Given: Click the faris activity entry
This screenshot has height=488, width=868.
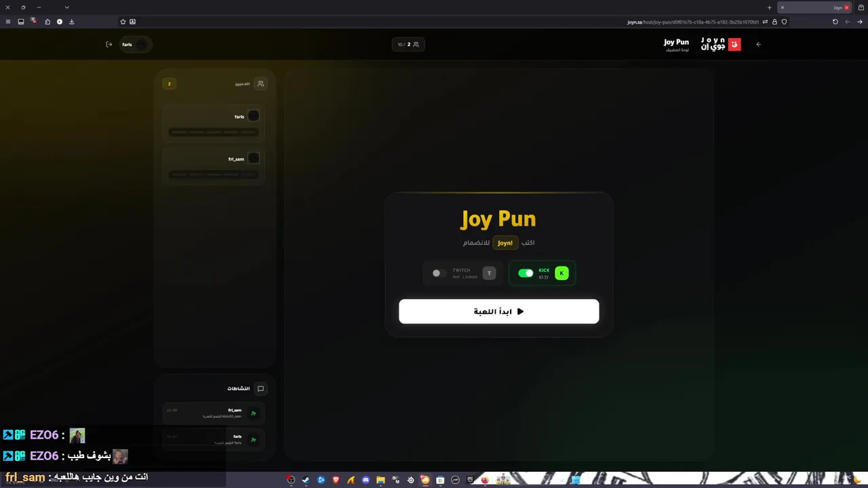Looking at the screenshot, I should 214,439.
